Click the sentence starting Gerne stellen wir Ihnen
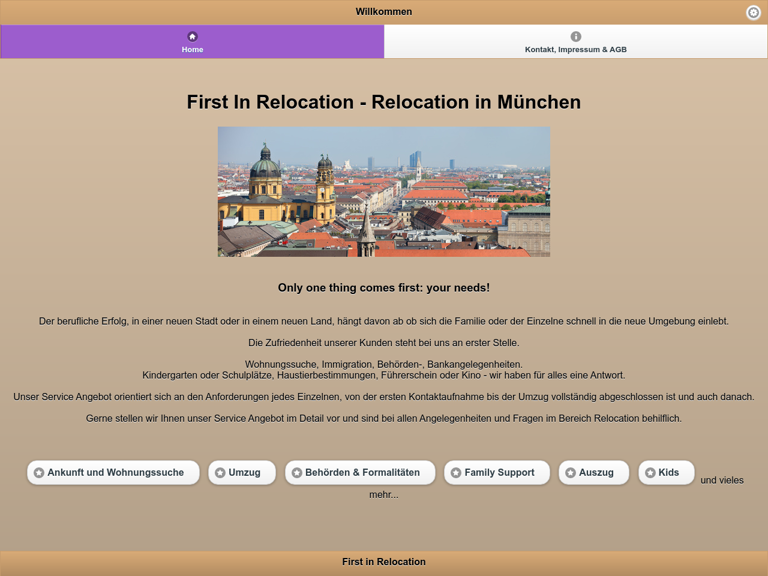768x576 pixels. click(384, 418)
